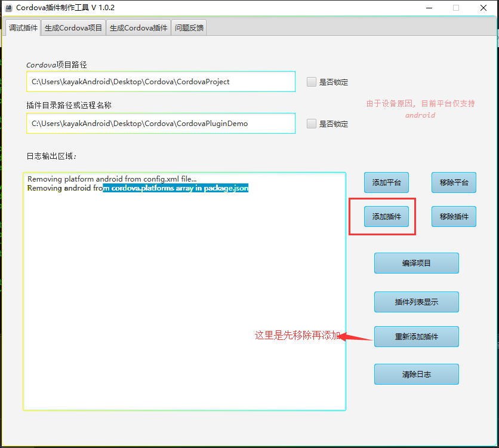
Task: Go to the 问题反馈 tab
Action: [189, 27]
